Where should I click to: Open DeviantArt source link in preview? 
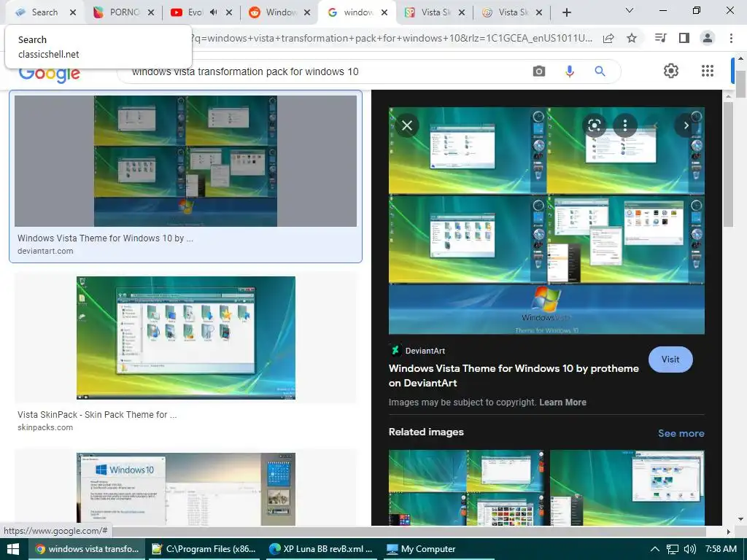417,351
